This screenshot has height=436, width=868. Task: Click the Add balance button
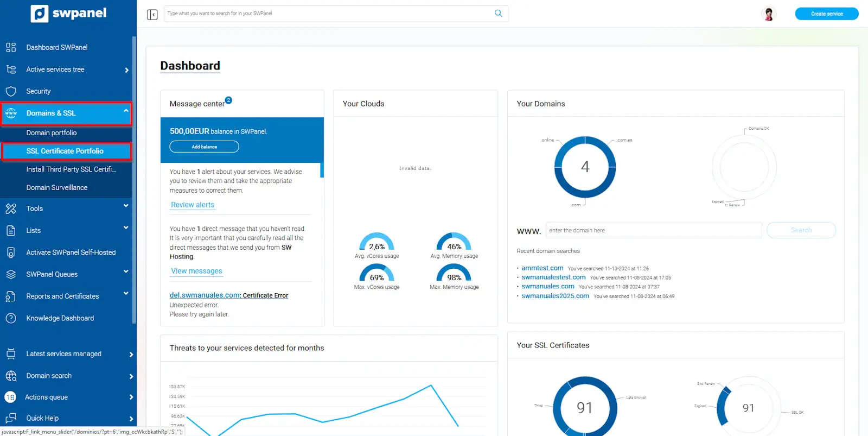(x=204, y=147)
